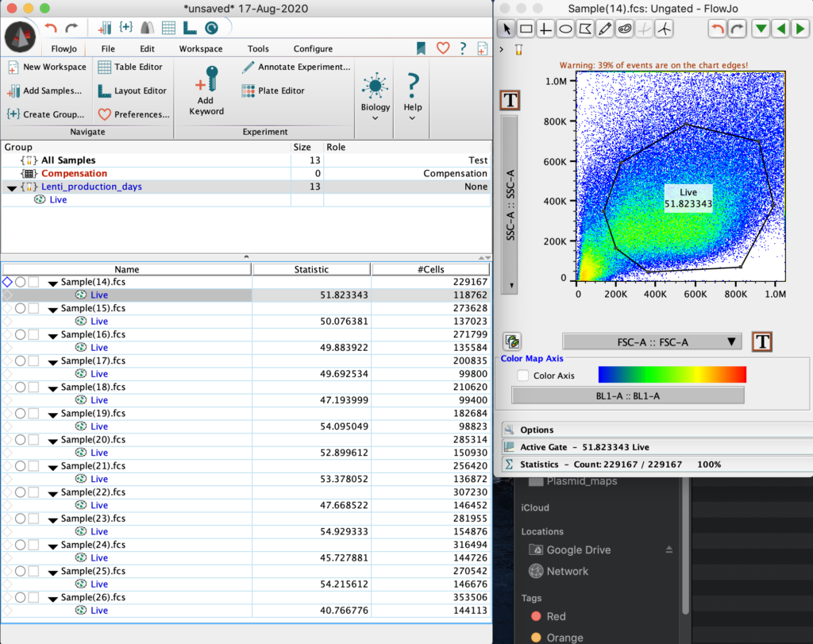
Task: Click the add samples icon in quick toolbar
Action: coord(104,28)
